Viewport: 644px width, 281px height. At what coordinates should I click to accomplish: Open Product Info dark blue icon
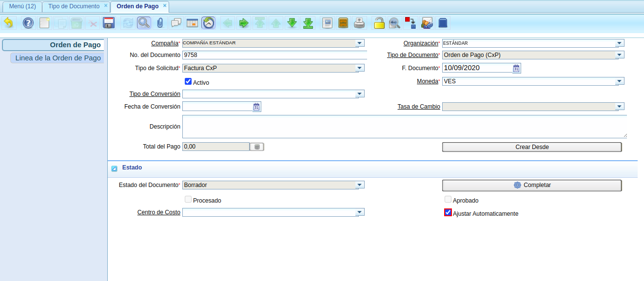443,23
